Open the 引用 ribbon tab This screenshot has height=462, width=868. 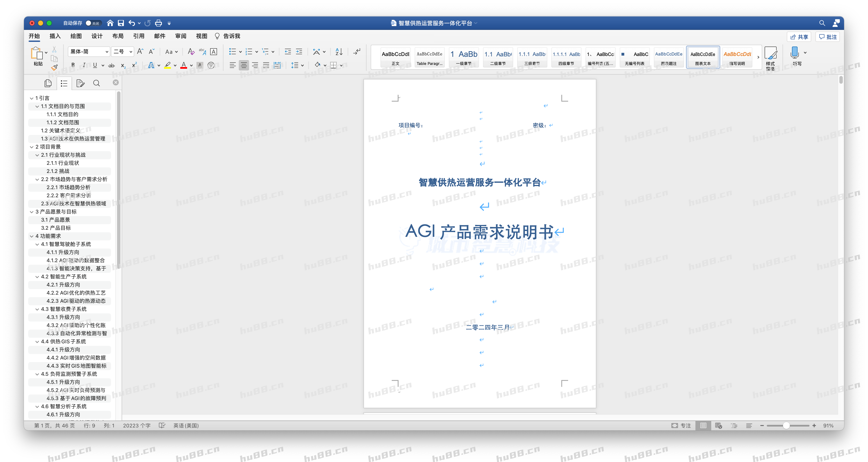tap(138, 36)
